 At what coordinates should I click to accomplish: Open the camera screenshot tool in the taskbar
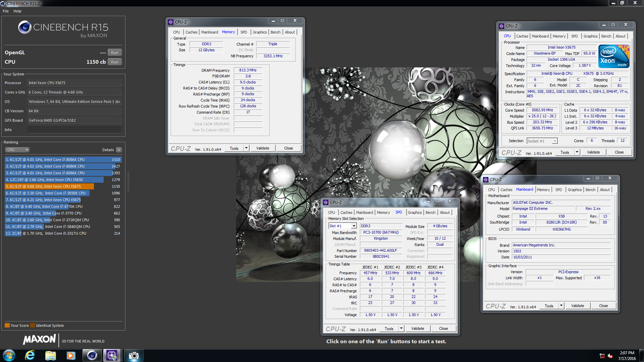click(133, 355)
